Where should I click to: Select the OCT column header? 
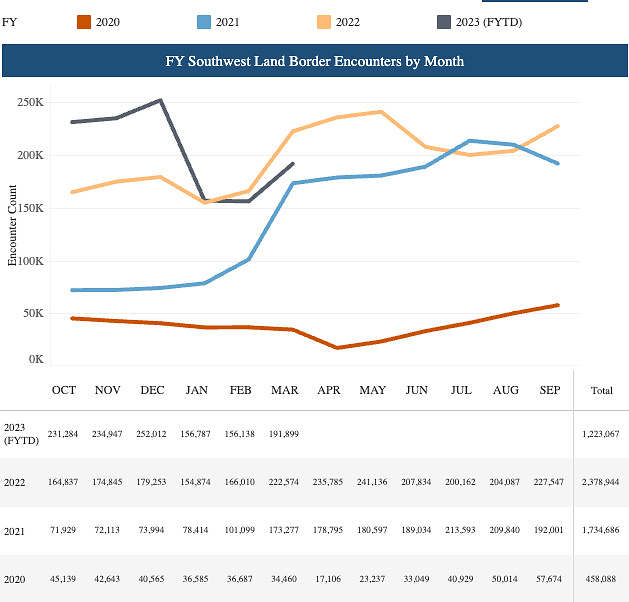(65, 390)
